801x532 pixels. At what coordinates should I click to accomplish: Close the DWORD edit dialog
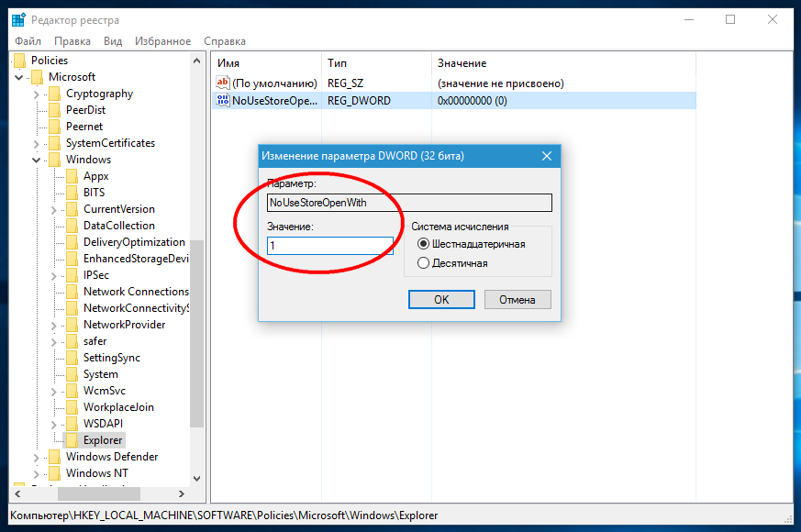547,156
